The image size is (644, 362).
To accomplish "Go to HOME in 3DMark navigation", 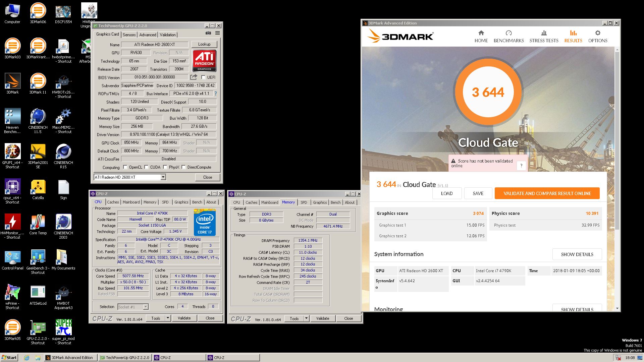I will coord(481,37).
